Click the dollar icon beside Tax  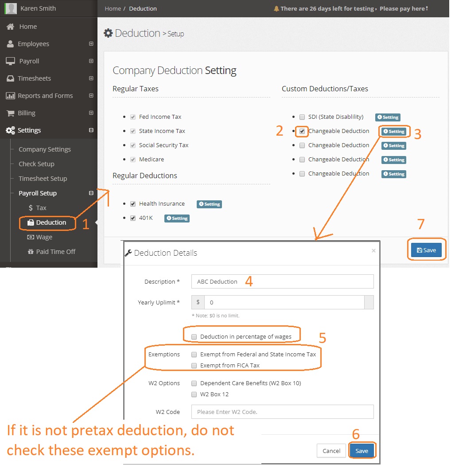[31, 208]
